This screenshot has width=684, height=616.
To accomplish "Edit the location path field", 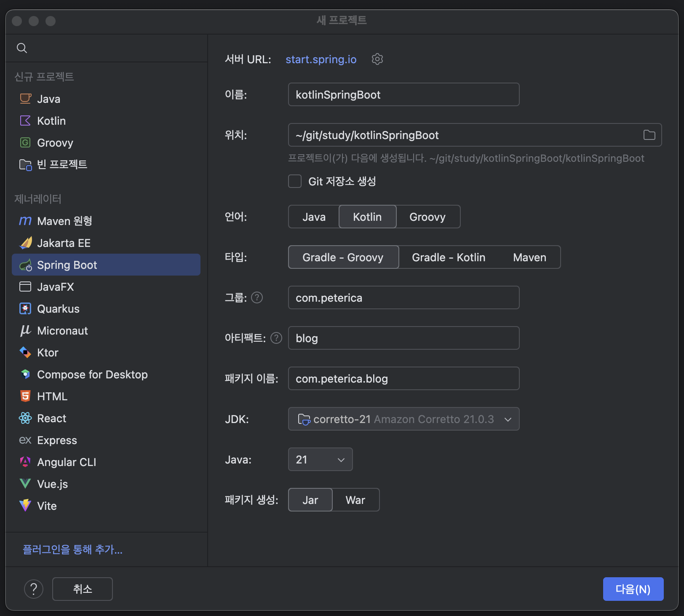I will tap(475, 135).
